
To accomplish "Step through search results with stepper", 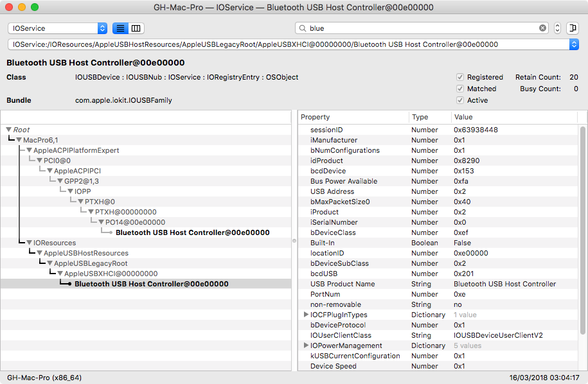I will [557, 28].
